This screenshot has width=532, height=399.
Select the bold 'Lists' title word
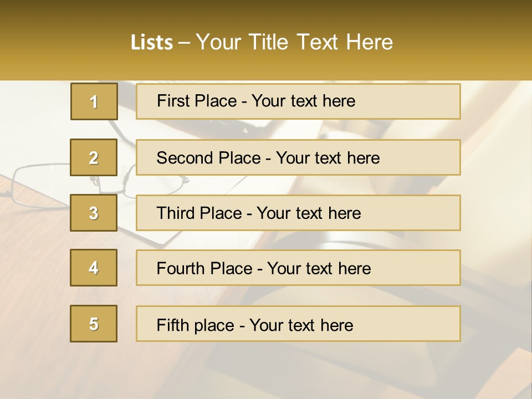coord(152,42)
